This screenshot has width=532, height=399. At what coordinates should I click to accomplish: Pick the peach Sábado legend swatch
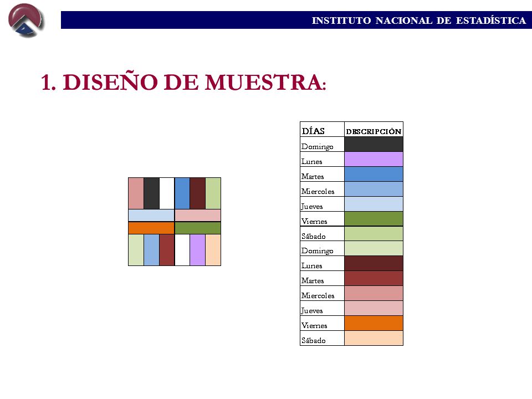[374, 338]
